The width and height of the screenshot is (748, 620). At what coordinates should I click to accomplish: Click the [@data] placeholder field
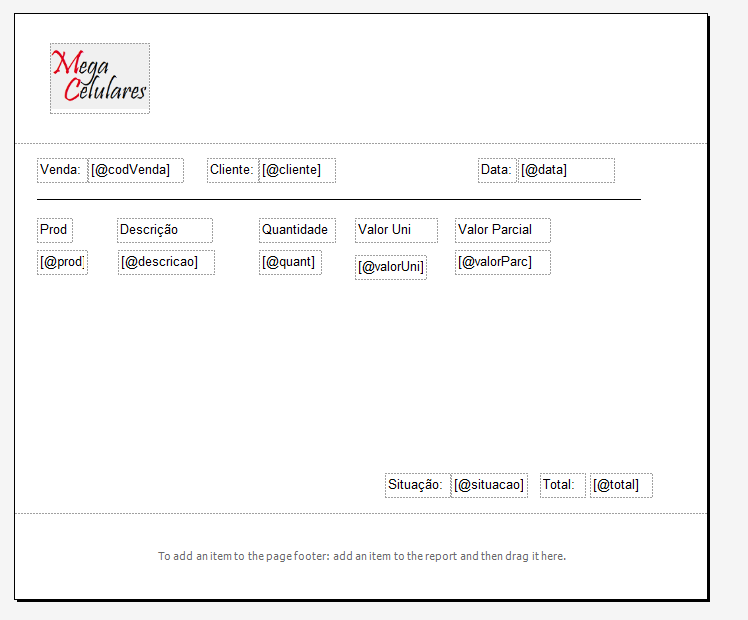[x=566, y=170]
